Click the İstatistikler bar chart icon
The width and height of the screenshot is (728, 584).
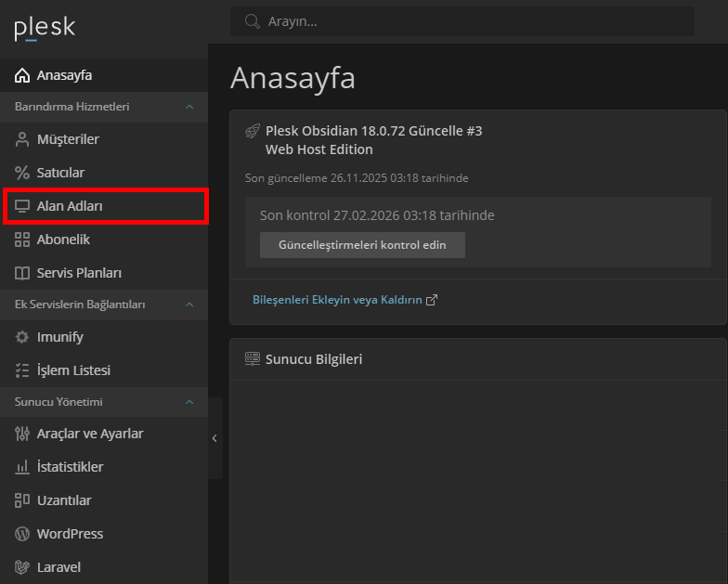click(22, 467)
